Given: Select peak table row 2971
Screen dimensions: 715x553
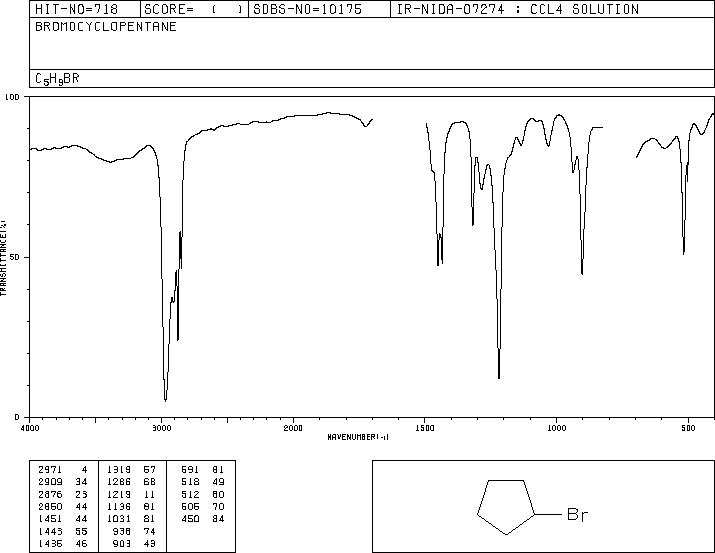Looking at the screenshot, I should tap(63, 470).
